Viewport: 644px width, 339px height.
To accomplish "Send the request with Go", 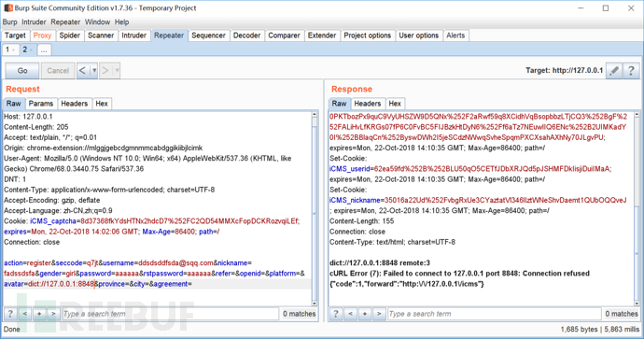I will coord(22,71).
